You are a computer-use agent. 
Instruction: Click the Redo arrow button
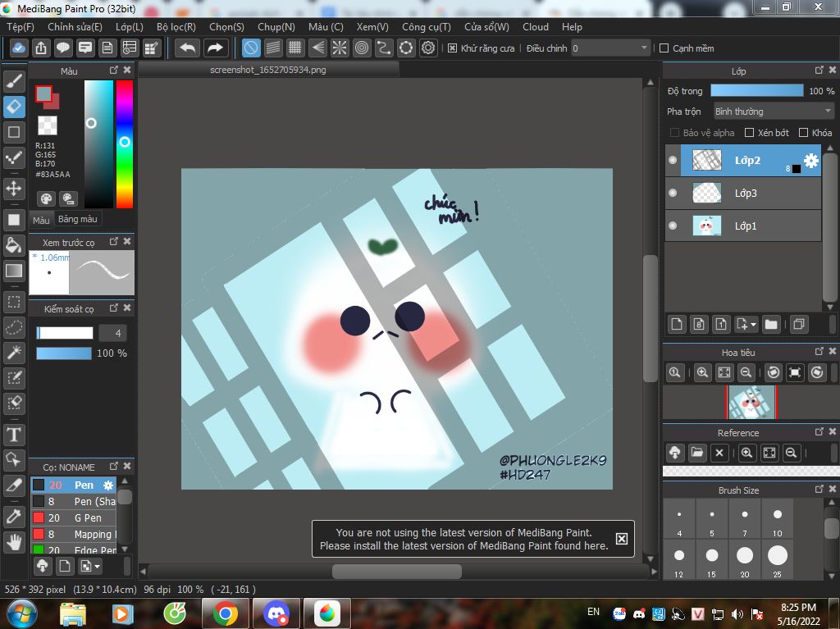[216, 48]
